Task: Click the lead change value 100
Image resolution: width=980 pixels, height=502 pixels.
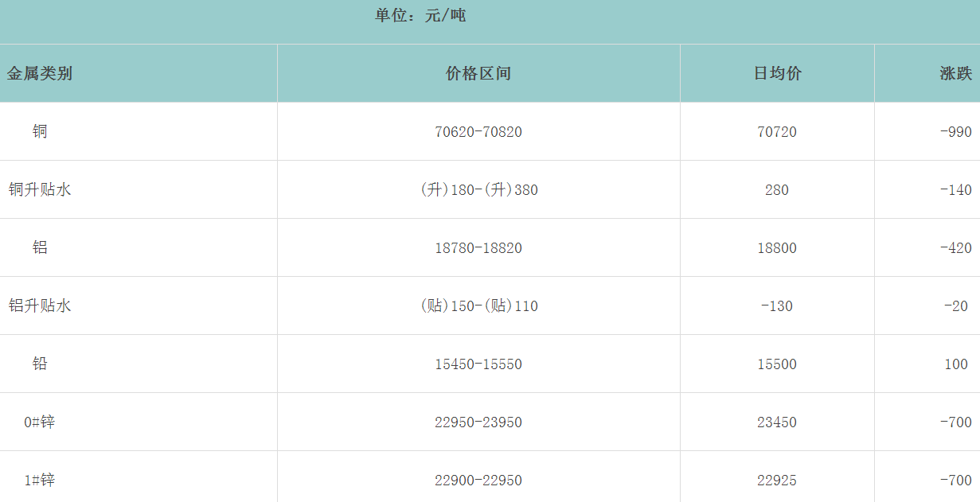Action: coord(956,364)
